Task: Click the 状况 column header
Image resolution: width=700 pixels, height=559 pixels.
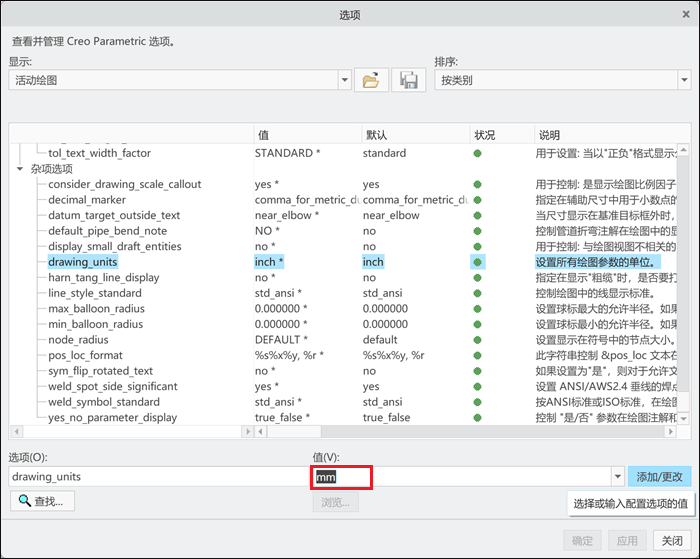Action: (502, 134)
